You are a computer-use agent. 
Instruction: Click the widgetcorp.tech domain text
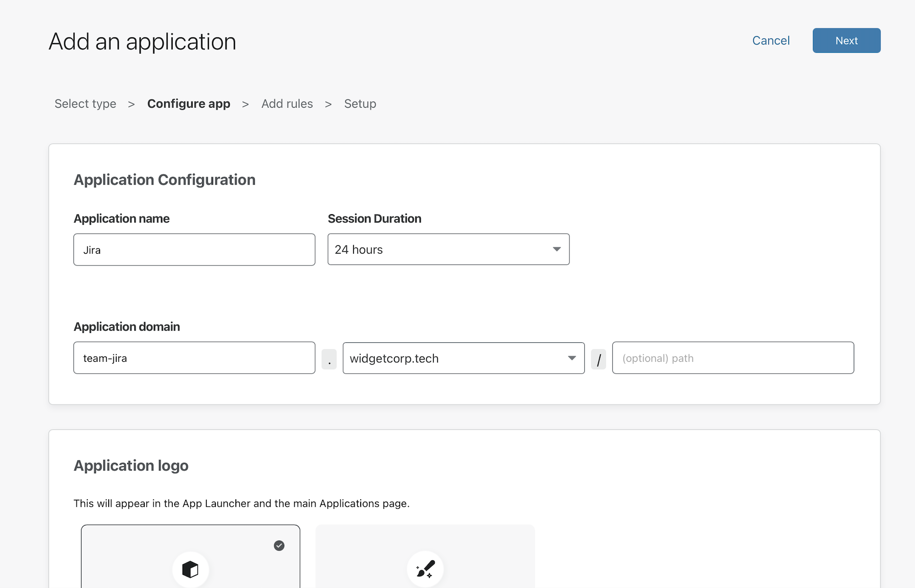coord(394,358)
